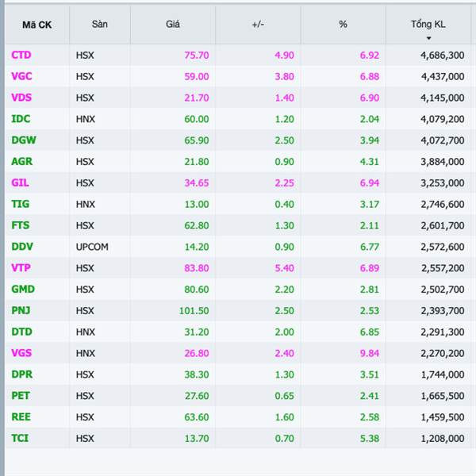Screen dimensions: 476x476
Task: Sort by the Mã CK column header
Action: coord(36,25)
